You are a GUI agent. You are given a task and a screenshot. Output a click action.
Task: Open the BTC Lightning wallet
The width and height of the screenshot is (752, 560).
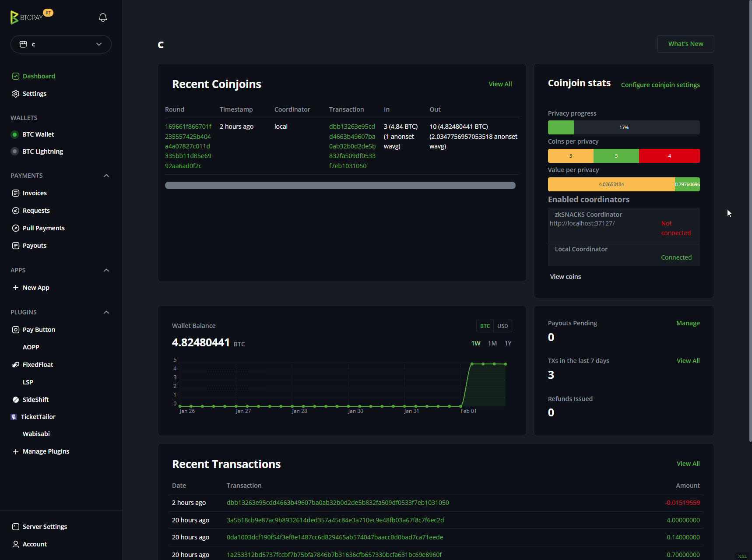42,151
